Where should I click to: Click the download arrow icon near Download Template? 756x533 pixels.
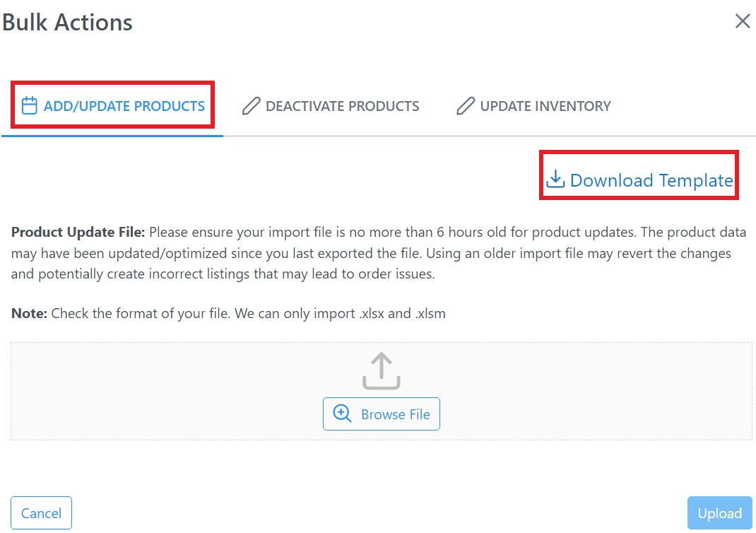(x=555, y=179)
